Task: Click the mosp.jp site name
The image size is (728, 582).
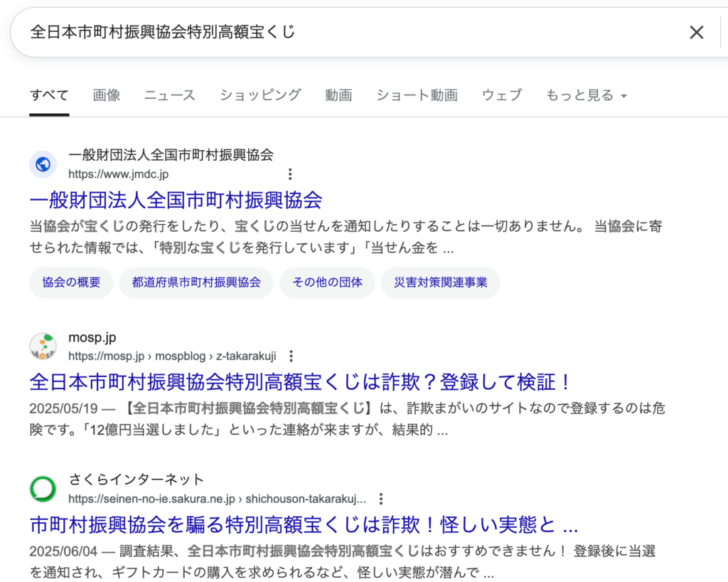Action: 92,338
